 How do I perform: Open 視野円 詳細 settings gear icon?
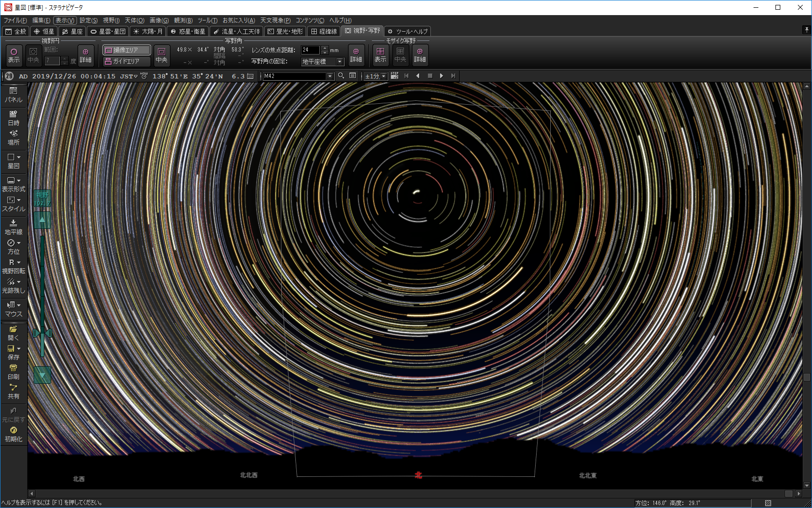tap(86, 55)
